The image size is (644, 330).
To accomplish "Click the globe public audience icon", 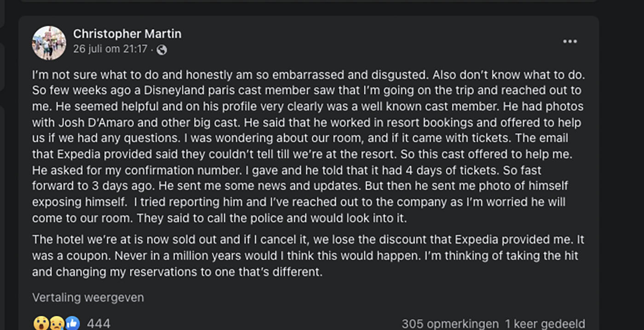I will [161, 50].
